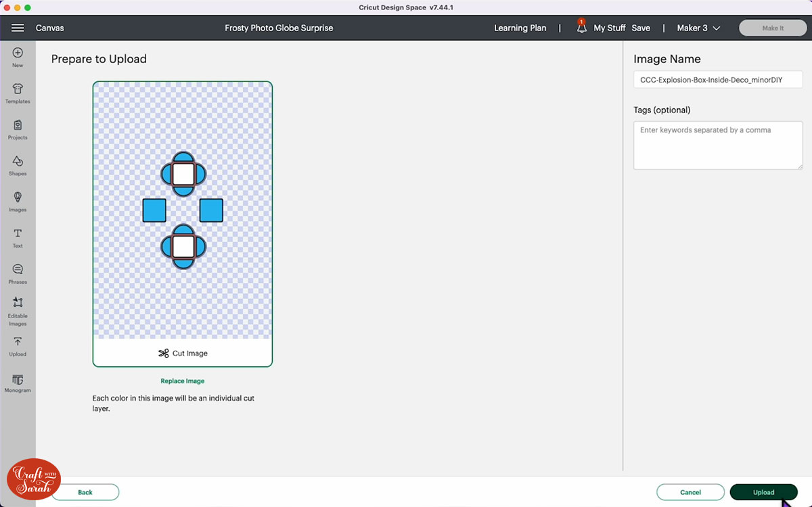812x507 pixels.
Task: Open the notifications bell
Action: tap(581, 28)
